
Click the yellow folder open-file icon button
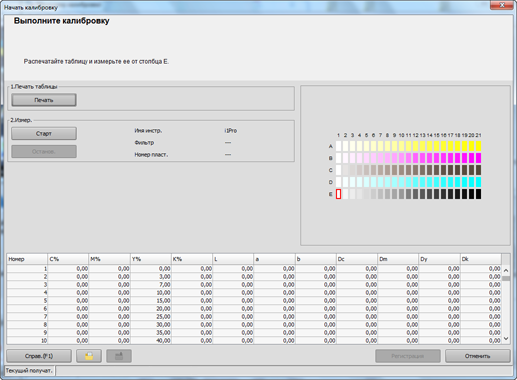coord(89,356)
